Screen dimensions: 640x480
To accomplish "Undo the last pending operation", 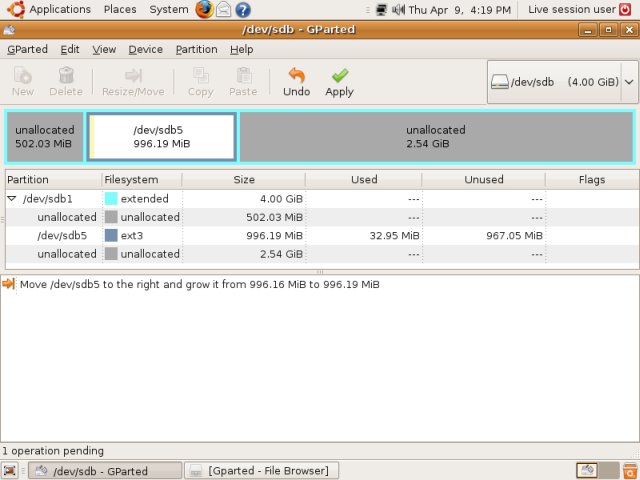I will [x=296, y=82].
